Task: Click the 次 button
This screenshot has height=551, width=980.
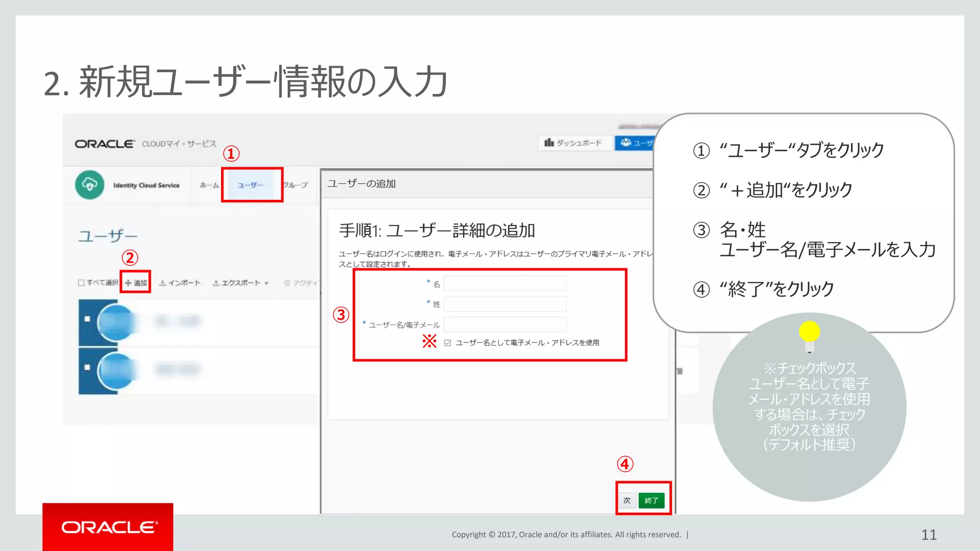Action: [627, 500]
